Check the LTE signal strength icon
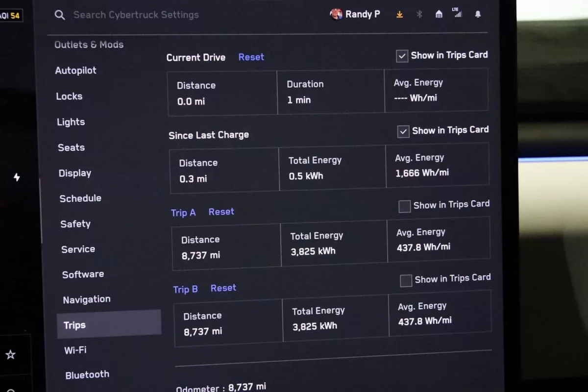This screenshot has height=392, width=588. pos(458,13)
